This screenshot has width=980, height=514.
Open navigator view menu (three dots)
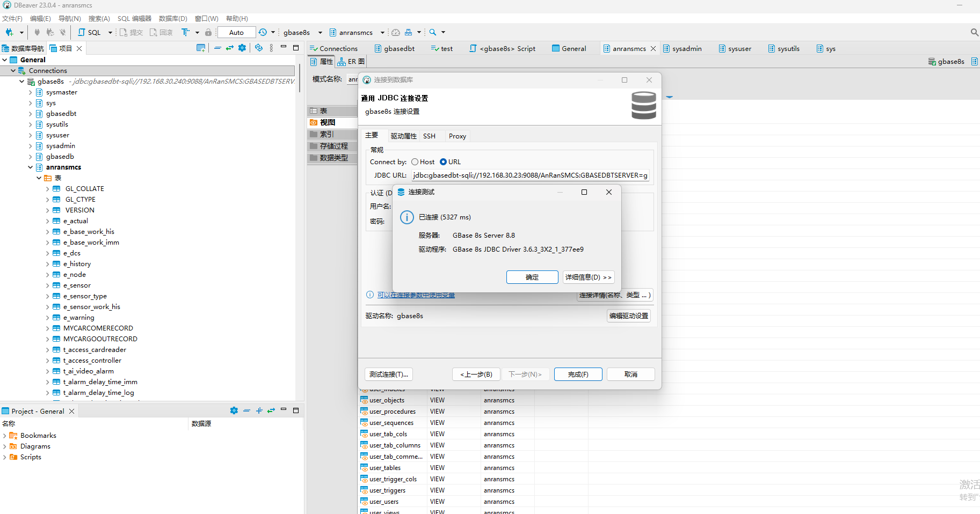[271, 48]
